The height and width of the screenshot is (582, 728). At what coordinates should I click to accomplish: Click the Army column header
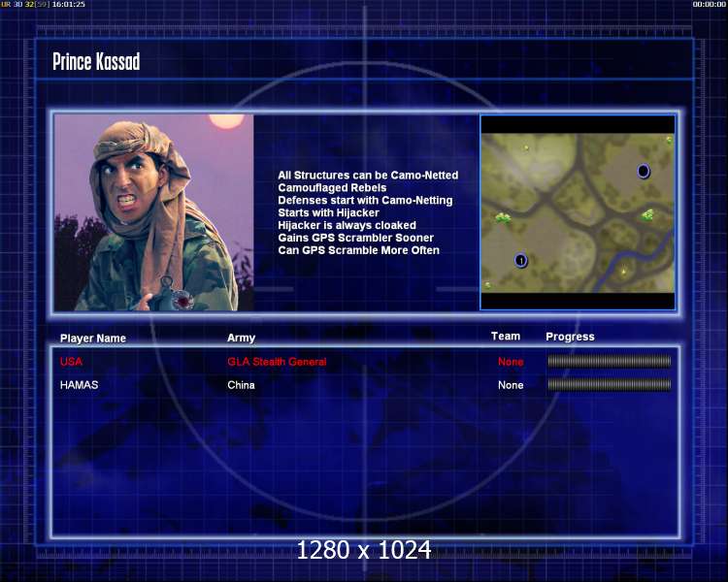(x=241, y=338)
